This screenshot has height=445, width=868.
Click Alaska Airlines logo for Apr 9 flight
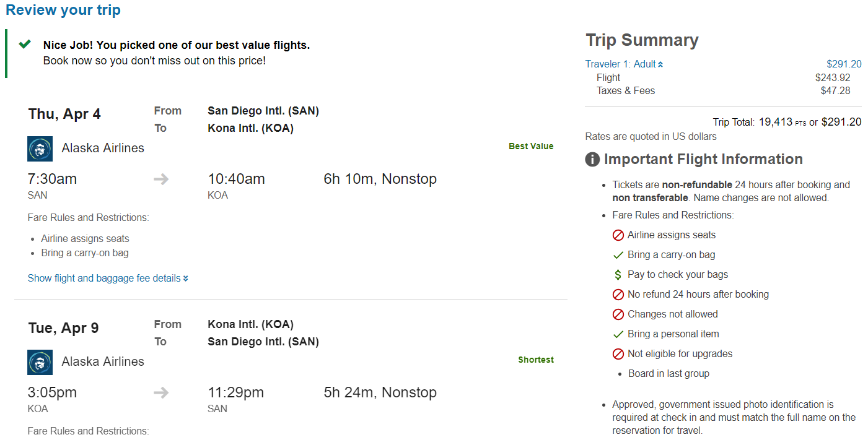tap(40, 363)
